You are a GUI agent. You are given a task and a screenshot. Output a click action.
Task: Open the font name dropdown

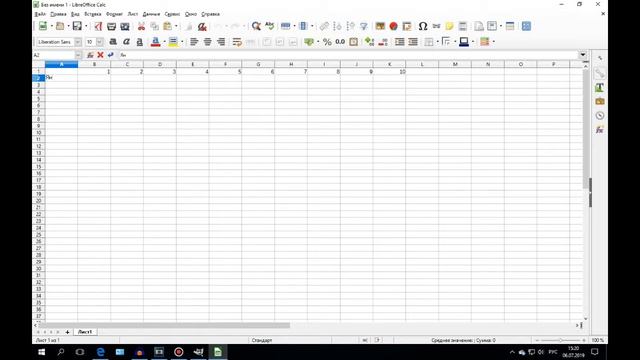[x=78, y=42]
